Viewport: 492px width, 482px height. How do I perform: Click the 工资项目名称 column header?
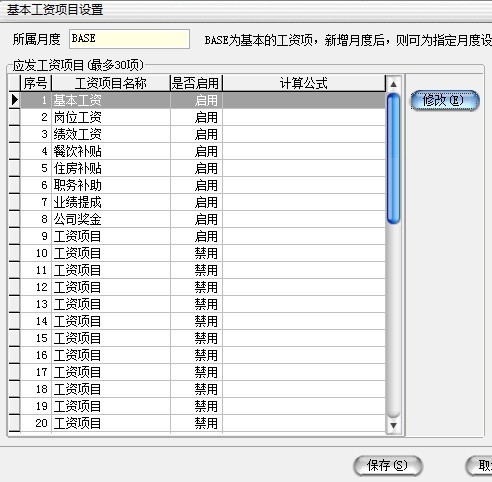(x=111, y=83)
